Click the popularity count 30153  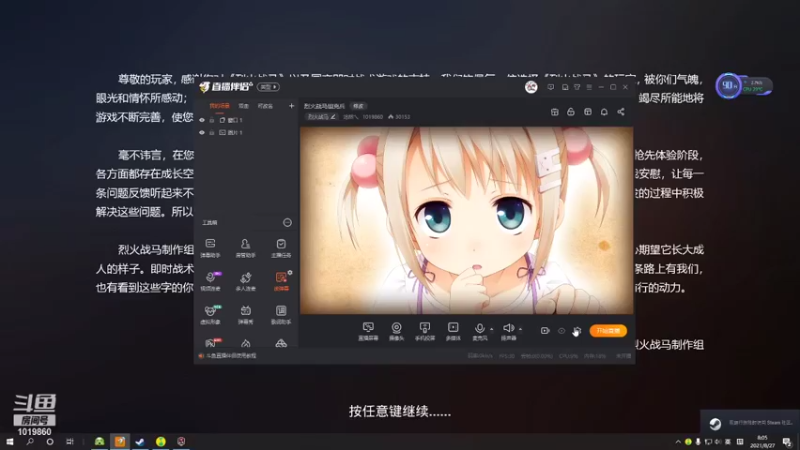pyautogui.click(x=399, y=117)
